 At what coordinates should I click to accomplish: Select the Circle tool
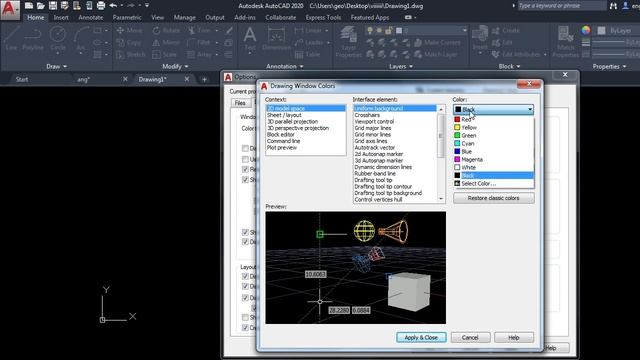(x=58, y=39)
